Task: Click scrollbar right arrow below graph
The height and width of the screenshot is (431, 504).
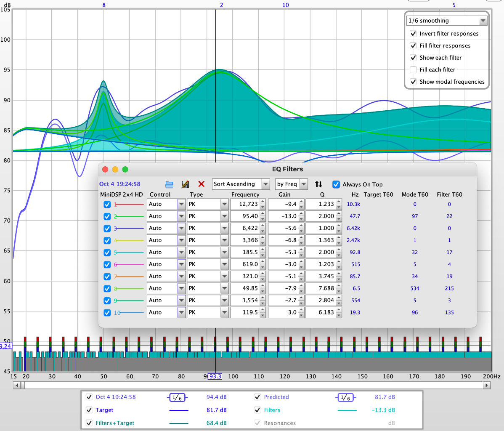Action: (487, 385)
